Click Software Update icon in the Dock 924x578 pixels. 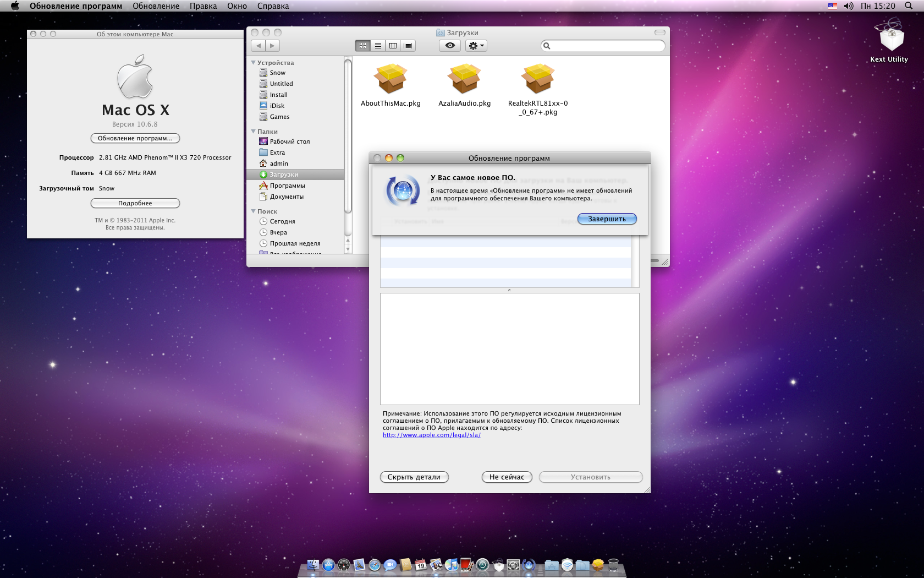tap(529, 565)
